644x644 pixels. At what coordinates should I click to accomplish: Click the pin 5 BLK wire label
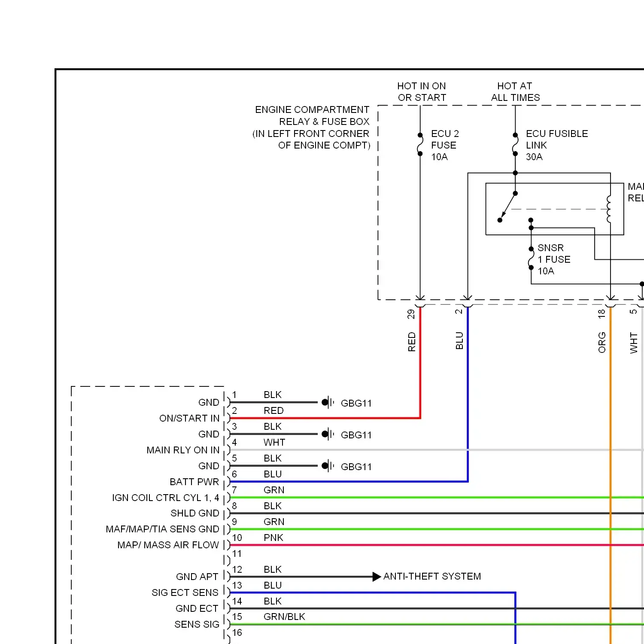tap(273, 458)
